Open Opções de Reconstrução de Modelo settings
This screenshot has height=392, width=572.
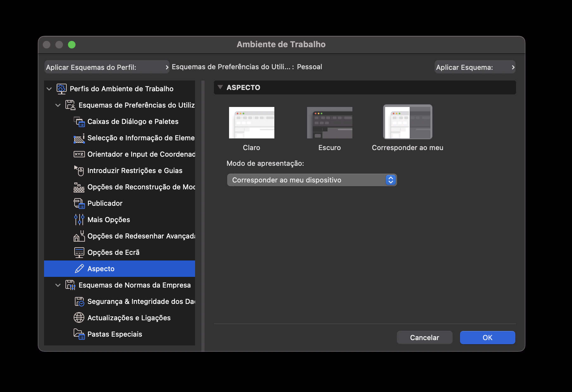click(x=120, y=187)
